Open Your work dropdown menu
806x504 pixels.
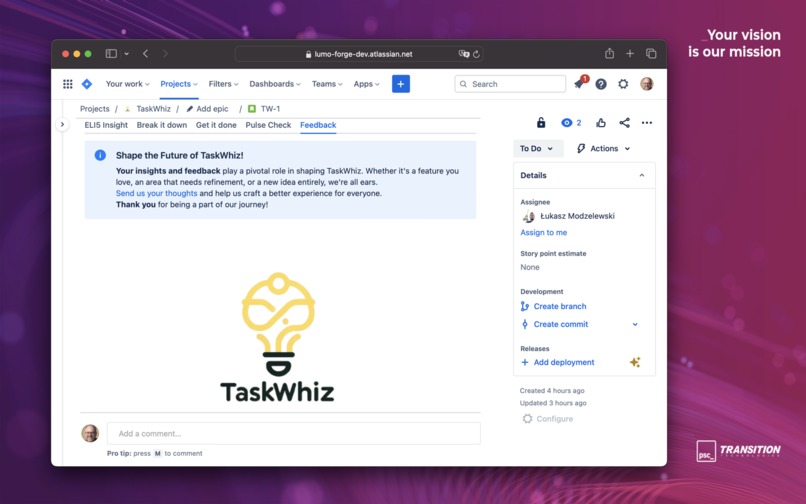(127, 84)
